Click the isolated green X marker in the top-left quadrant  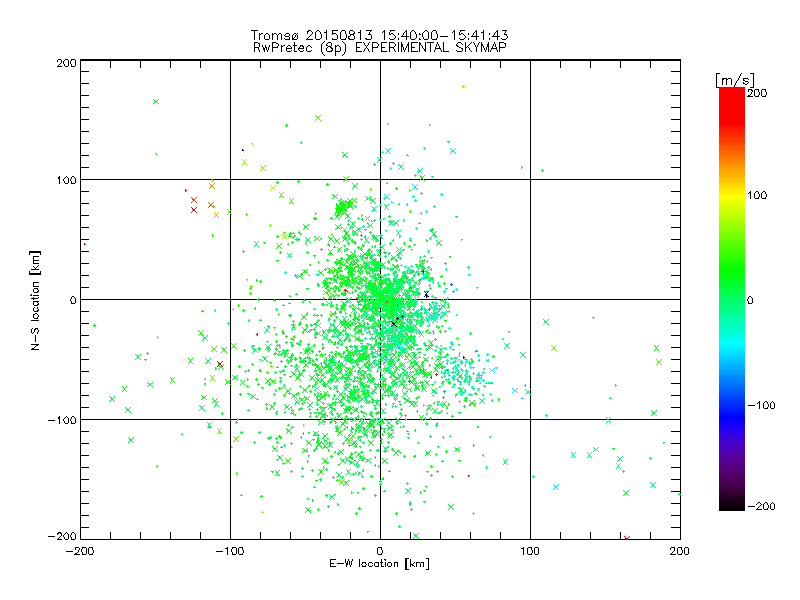[156, 102]
